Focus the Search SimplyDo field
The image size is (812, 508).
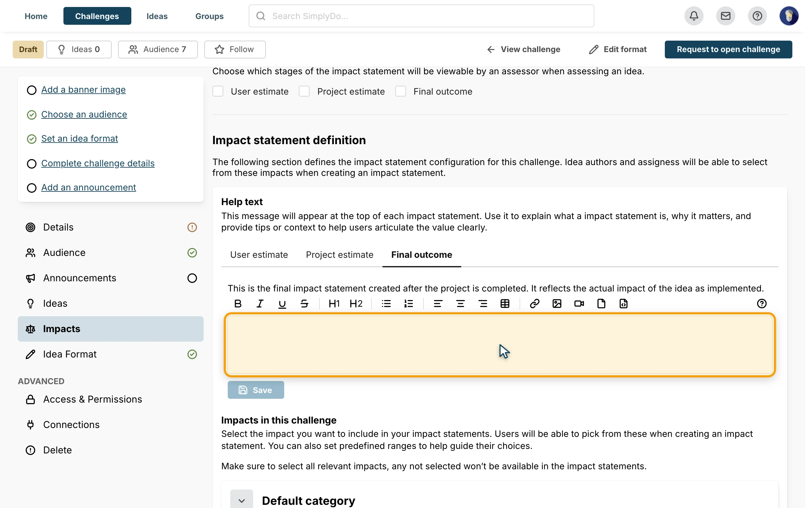(422, 16)
